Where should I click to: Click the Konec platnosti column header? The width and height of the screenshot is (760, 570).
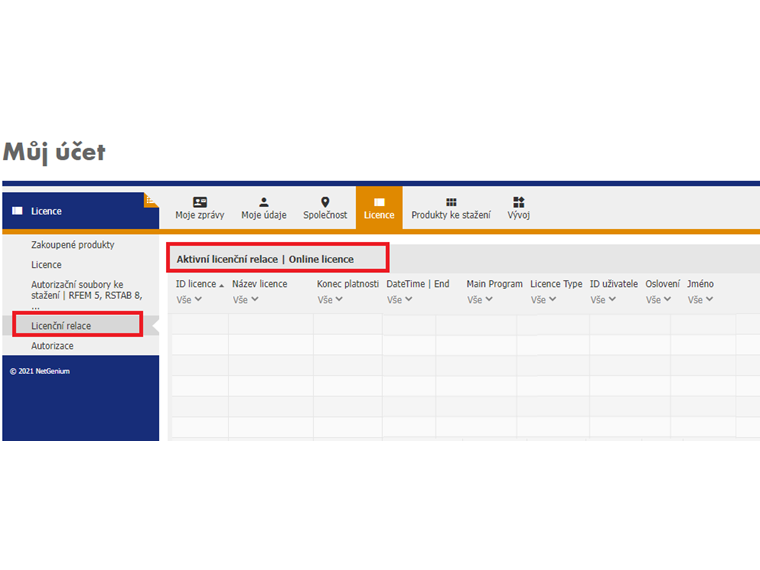pos(348,284)
